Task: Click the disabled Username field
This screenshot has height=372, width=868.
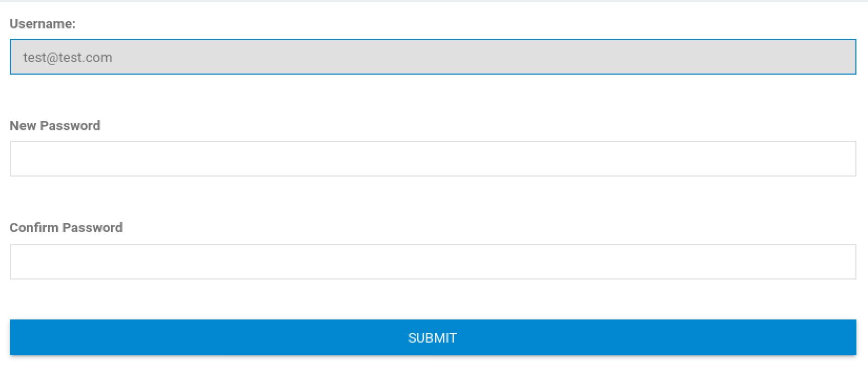Action: (x=433, y=57)
